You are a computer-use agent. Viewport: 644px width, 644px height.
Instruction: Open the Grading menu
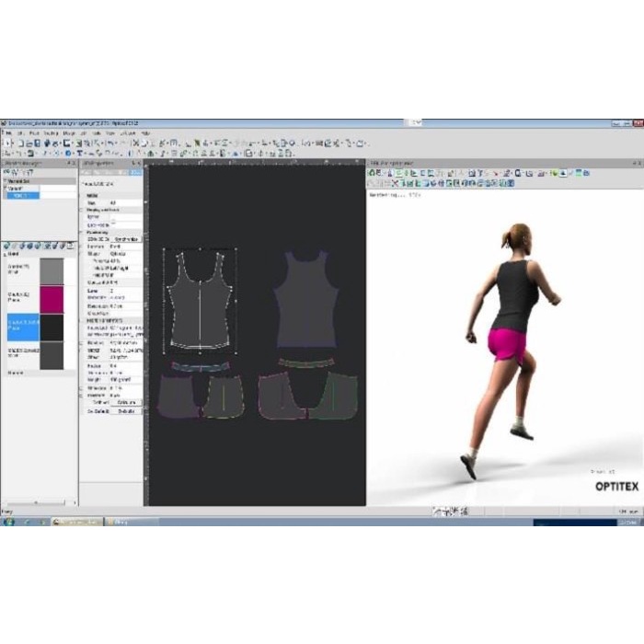51,133
